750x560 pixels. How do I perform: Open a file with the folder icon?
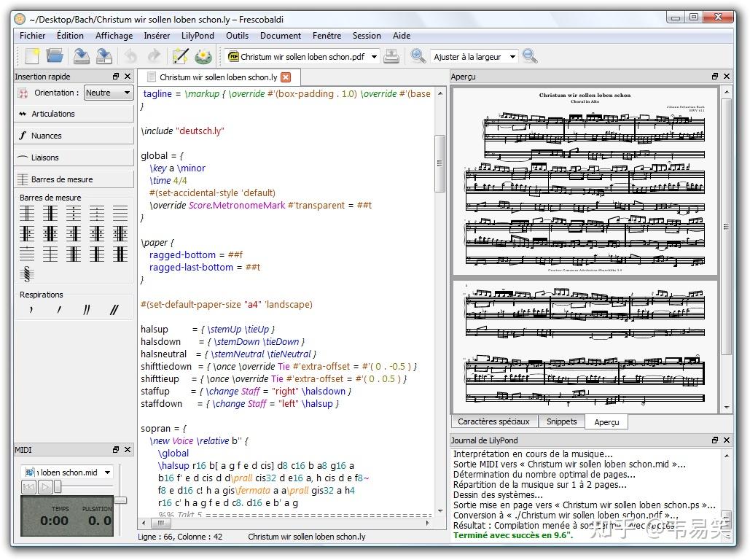click(x=55, y=56)
